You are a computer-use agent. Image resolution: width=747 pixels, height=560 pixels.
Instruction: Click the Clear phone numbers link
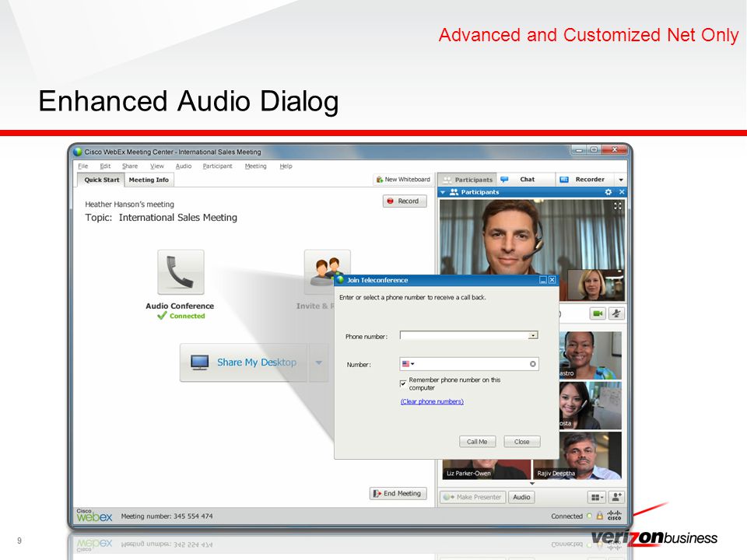pyautogui.click(x=432, y=401)
